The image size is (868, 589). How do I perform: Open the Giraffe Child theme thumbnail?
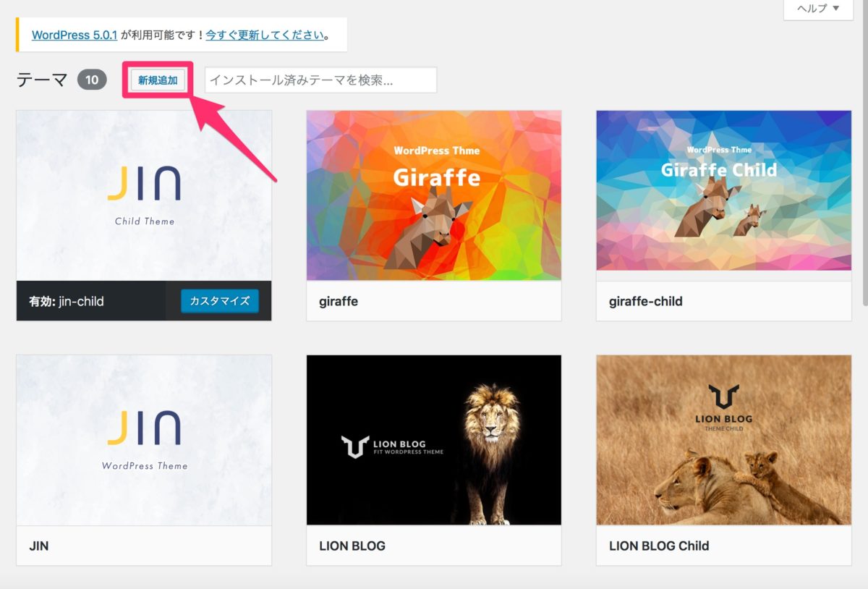[x=724, y=191]
